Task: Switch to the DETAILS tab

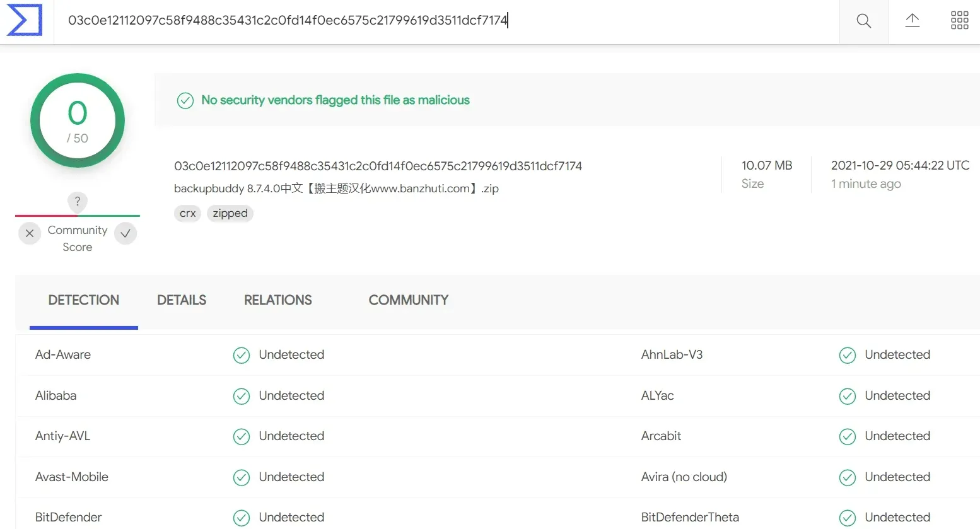Action: [x=182, y=300]
